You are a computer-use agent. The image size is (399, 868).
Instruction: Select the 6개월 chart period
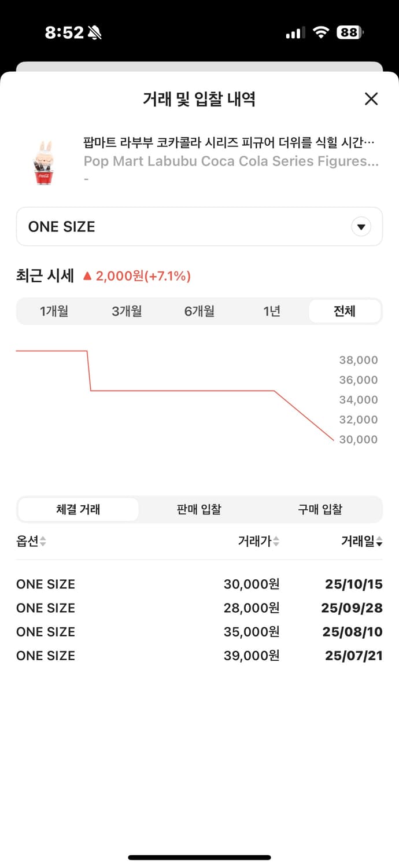(x=199, y=311)
